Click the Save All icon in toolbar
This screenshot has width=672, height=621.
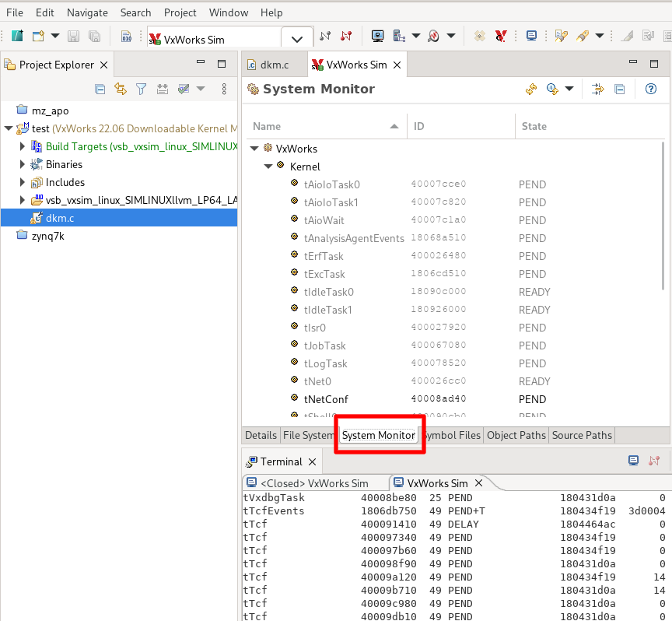point(94,36)
